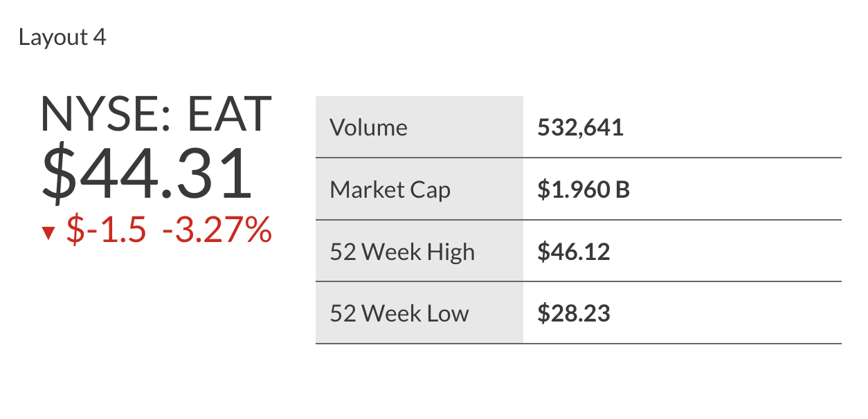
Task: Click the 52 Week Low label
Action: [x=399, y=314]
